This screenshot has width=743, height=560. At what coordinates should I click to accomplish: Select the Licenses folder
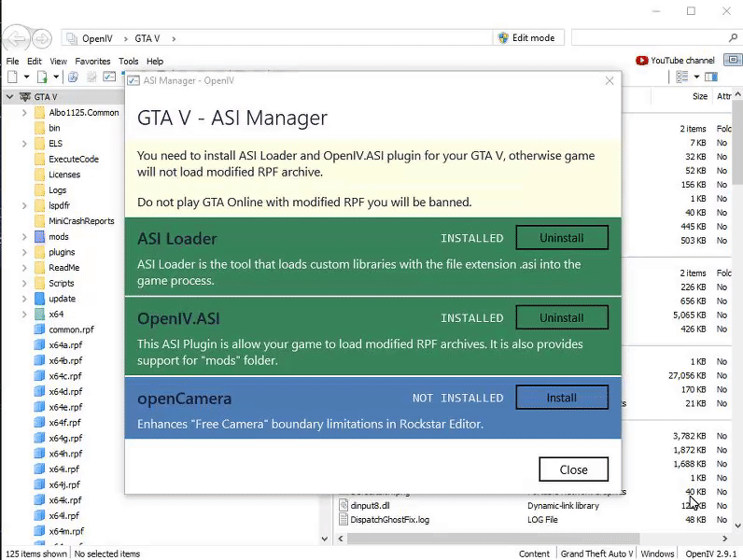64,175
